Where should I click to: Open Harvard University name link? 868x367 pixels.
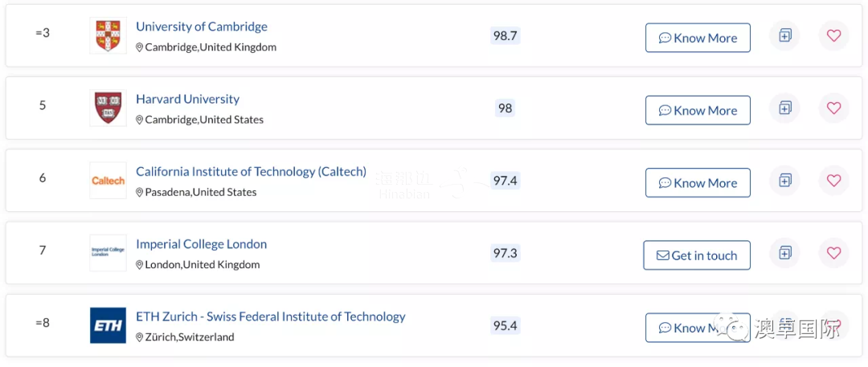pyautogui.click(x=187, y=99)
